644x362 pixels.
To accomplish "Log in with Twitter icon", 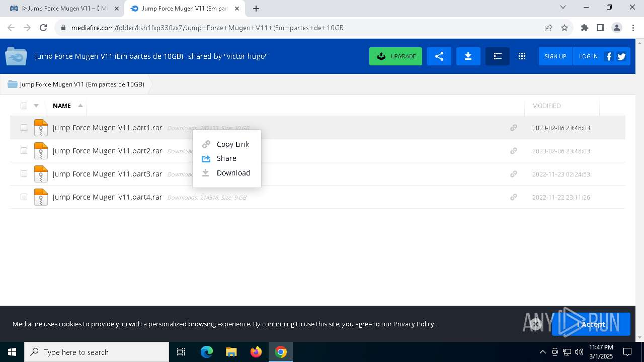I will click(x=621, y=56).
